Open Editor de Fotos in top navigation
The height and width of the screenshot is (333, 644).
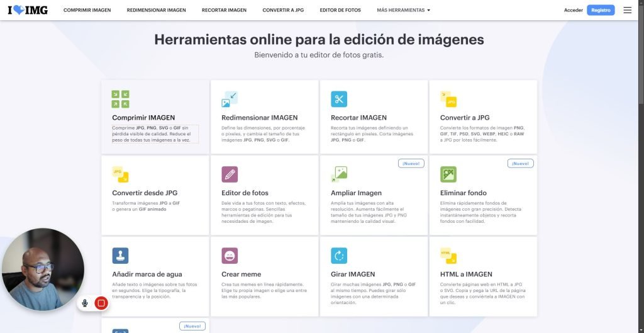click(340, 10)
